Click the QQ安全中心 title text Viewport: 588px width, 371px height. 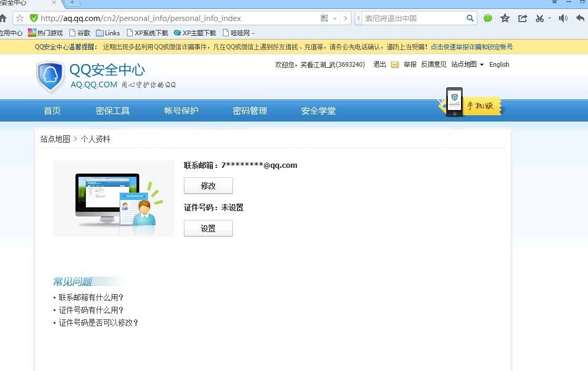point(107,69)
